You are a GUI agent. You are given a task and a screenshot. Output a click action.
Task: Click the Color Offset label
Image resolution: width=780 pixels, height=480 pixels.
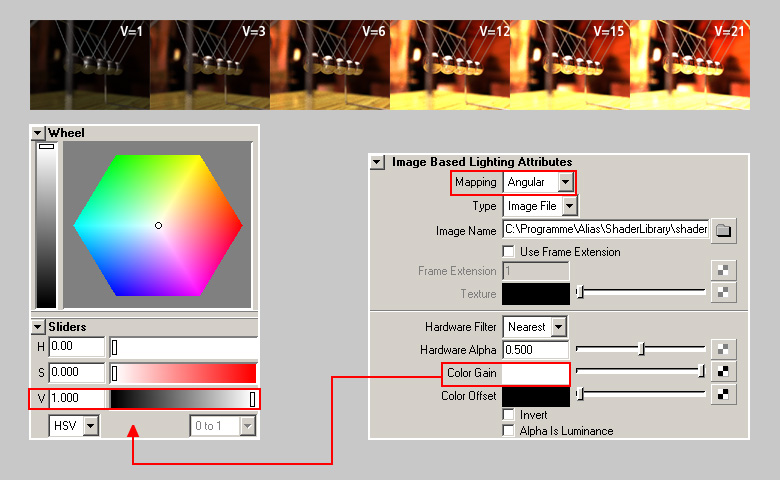click(469, 396)
